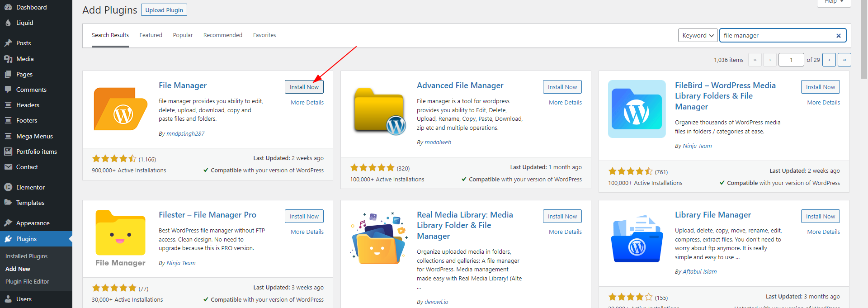Click the Elementor icon in sidebar

point(8,187)
